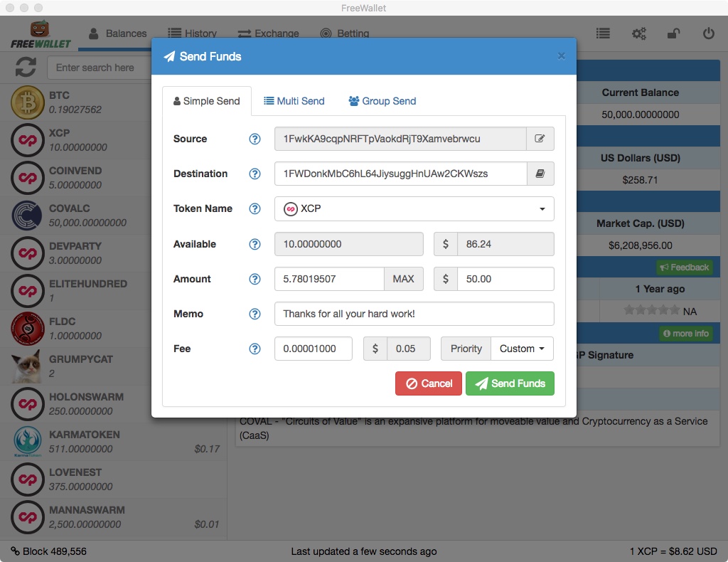Open the Exchange tab
This screenshot has height=562, width=728.
[268, 33]
